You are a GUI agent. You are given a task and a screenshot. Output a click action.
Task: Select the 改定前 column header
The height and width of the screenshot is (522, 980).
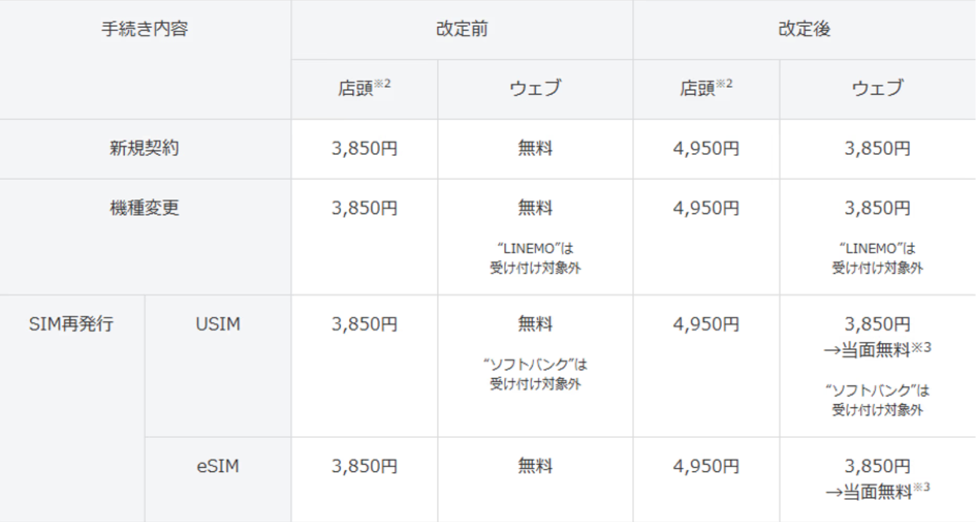point(462,29)
